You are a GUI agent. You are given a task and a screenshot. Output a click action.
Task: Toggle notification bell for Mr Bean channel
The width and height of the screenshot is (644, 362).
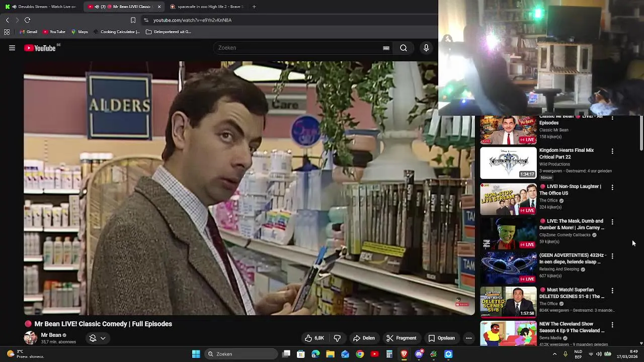click(x=93, y=338)
